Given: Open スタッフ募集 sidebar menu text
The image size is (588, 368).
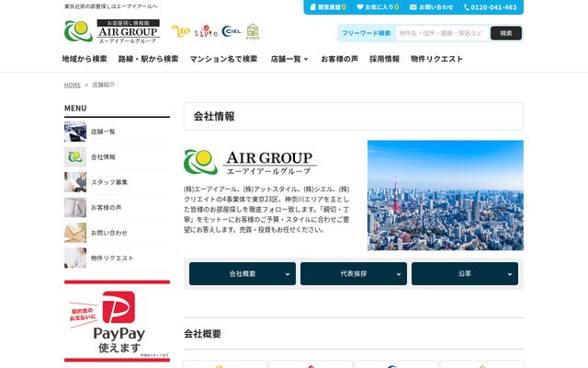Looking at the screenshot, I should click(109, 182).
